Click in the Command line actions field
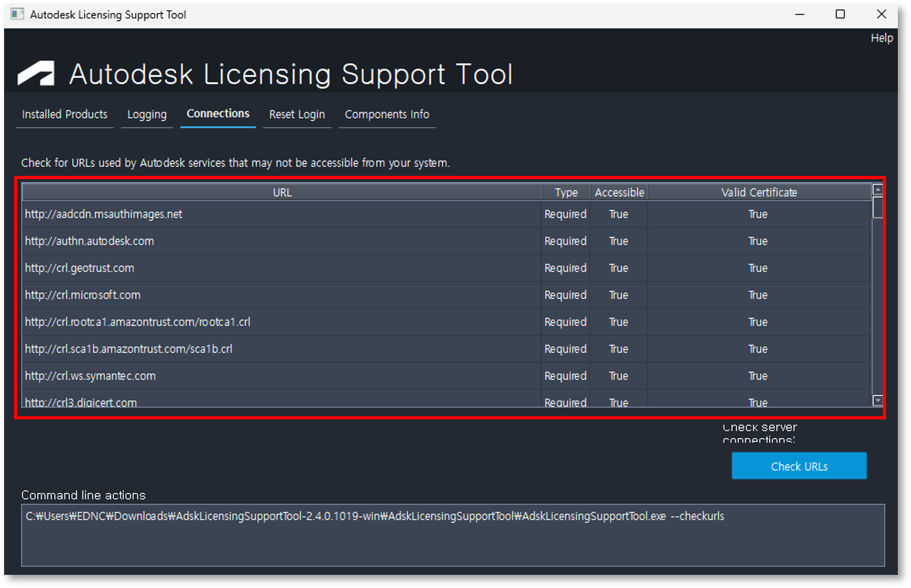This screenshot has width=911, height=588. pos(453,535)
